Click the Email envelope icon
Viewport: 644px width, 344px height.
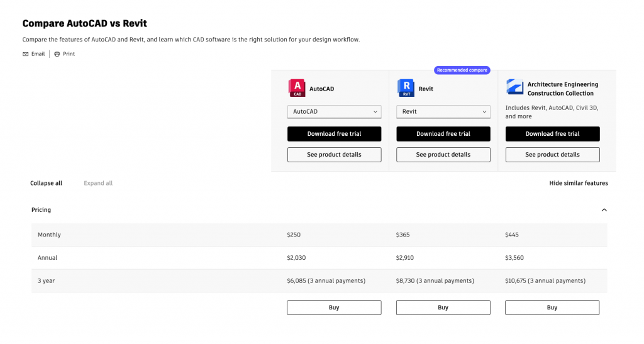[x=26, y=54]
